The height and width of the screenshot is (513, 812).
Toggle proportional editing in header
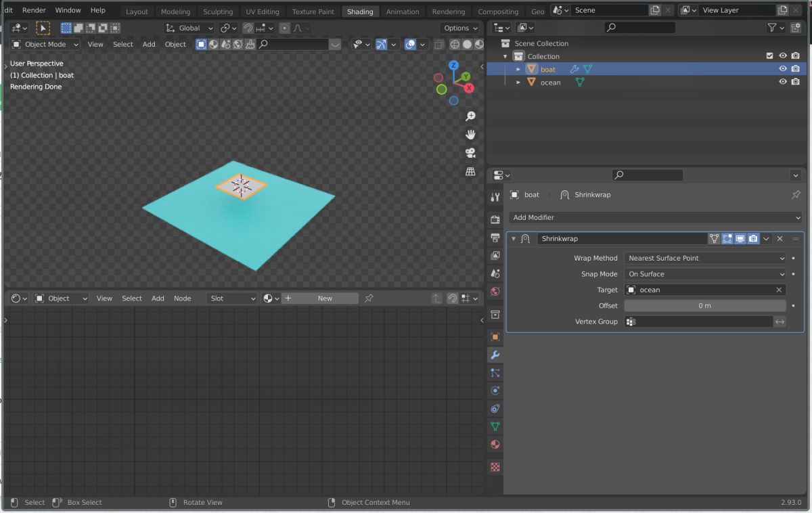tap(285, 28)
